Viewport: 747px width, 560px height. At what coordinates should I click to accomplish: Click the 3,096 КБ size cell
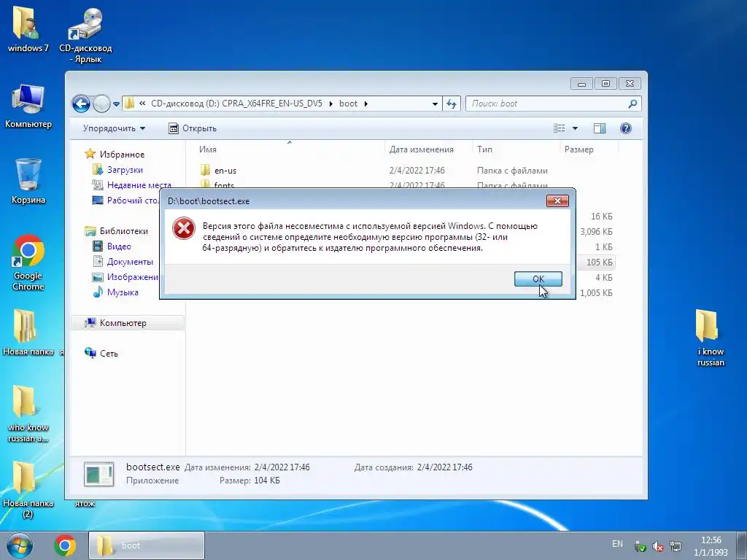[596, 231]
